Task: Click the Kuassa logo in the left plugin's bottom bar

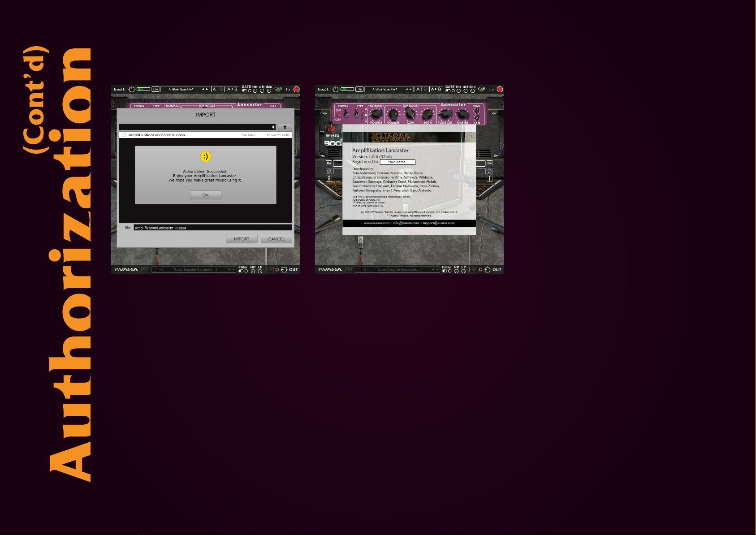Action: [x=126, y=270]
